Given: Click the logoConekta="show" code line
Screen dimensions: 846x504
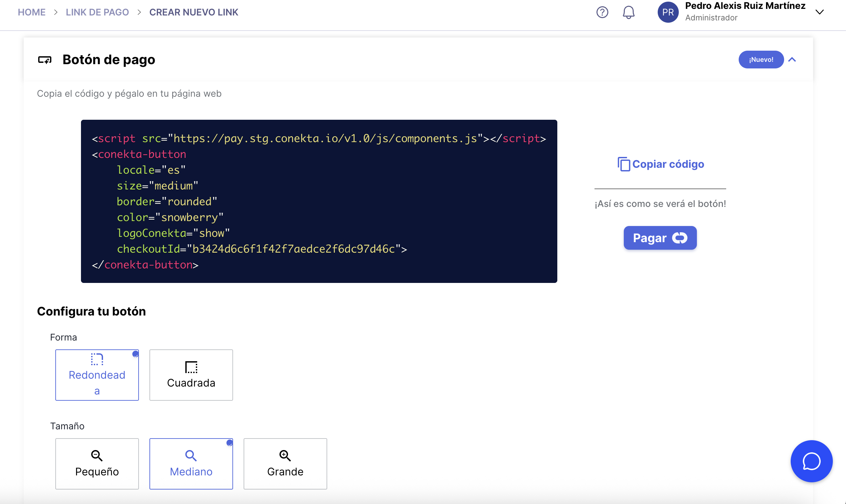Looking at the screenshot, I should [173, 233].
